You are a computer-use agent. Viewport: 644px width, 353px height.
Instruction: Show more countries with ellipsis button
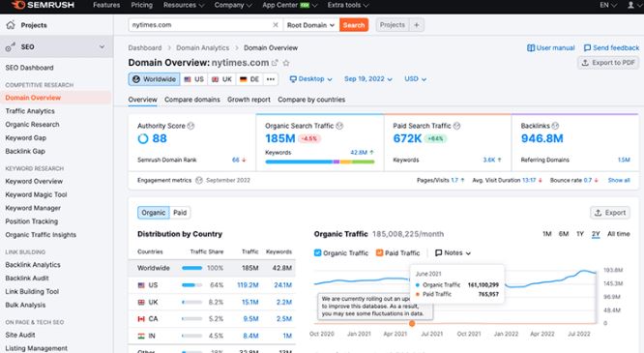(x=271, y=79)
